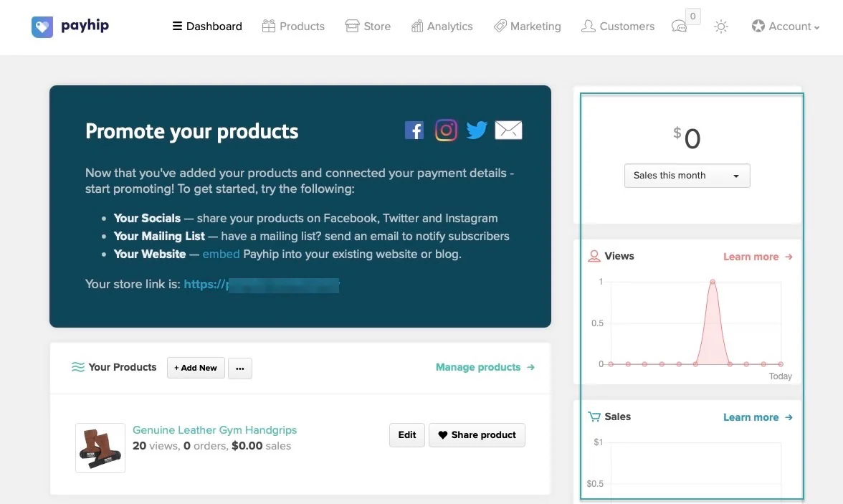The image size is (843, 504).
Task: Click the peak data point on Views chart
Action: [713, 282]
